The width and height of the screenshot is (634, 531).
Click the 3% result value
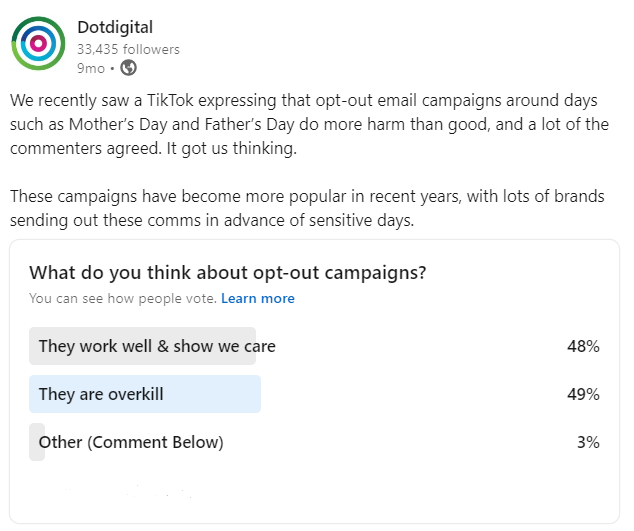588,441
